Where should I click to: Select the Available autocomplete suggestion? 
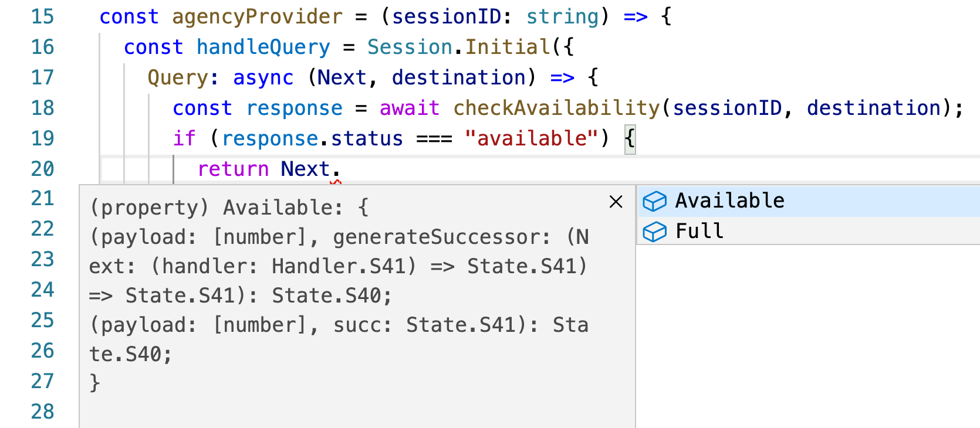click(729, 201)
